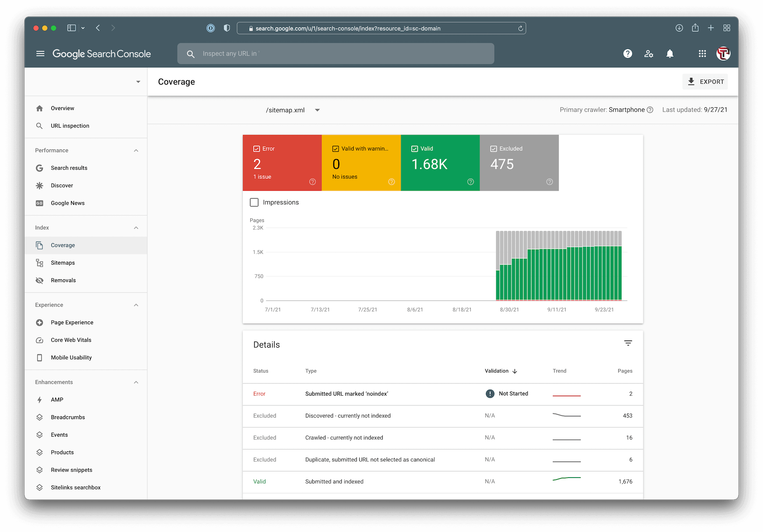Open the notifications bell
The image size is (763, 532).
coord(670,54)
